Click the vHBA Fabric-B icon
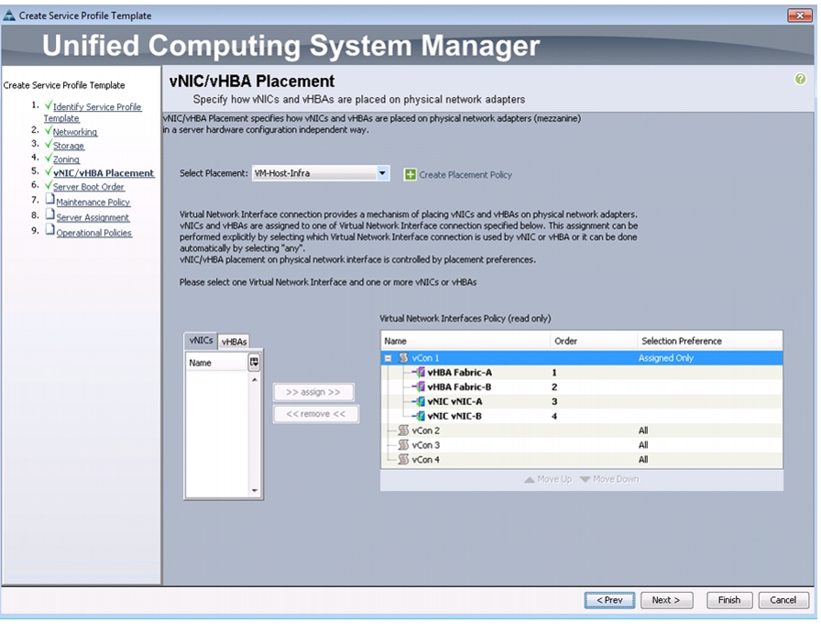Image resolution: width=821 pixels, height=644 pixels. pyautogui.click(x=420, y=387)
